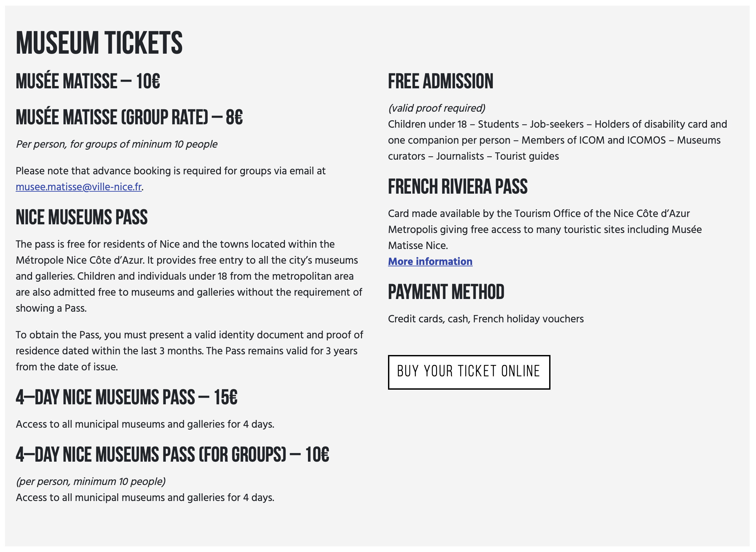Click the Nice Museums Pass heading
Image resolution: width=756 pixels, height=552 pixels.
(82, 217)
